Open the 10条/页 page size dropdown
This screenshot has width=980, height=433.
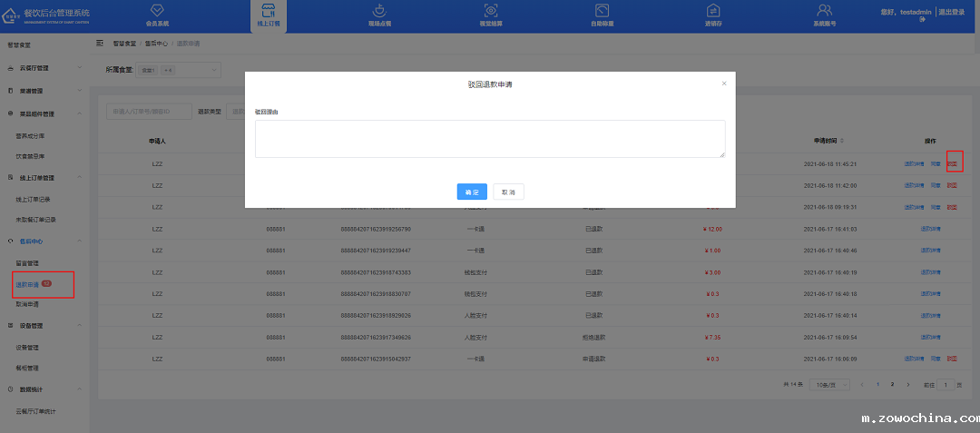point(829,385)
